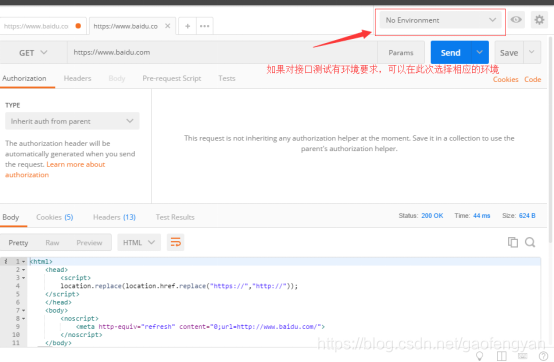Toggle two-pane layout icon in status bar

(x=502, y=356)
